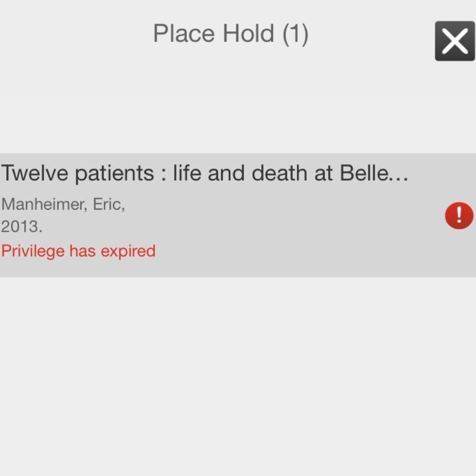Tap the white X icon

point(455,41)
